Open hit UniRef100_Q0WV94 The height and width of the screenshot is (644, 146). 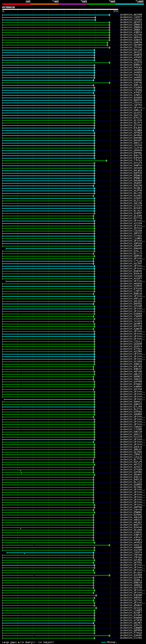coord(131,42)
